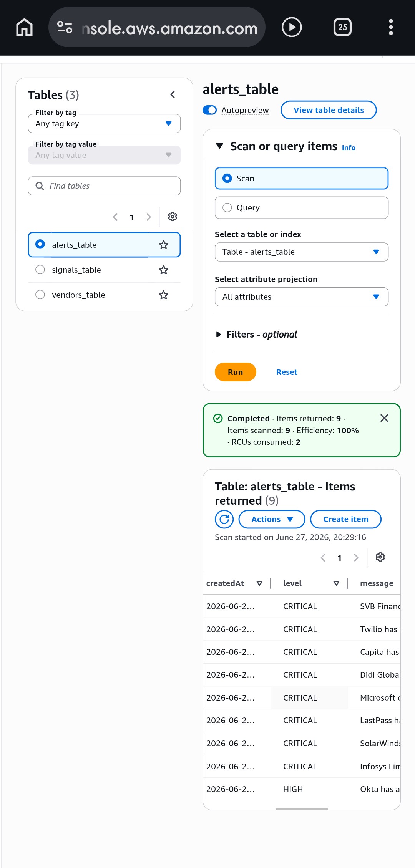Click the magnifier icon in Find tables
The image size is (415, 868).
pos(40,186)
